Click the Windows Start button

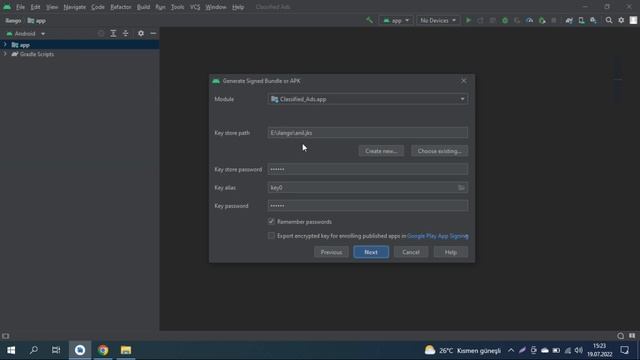[x=11, y=350]
